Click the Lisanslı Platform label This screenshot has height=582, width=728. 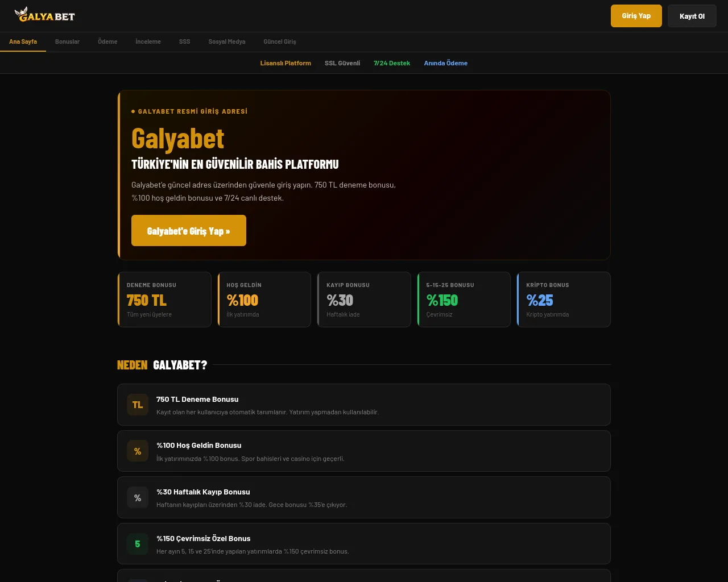(286, 63)
